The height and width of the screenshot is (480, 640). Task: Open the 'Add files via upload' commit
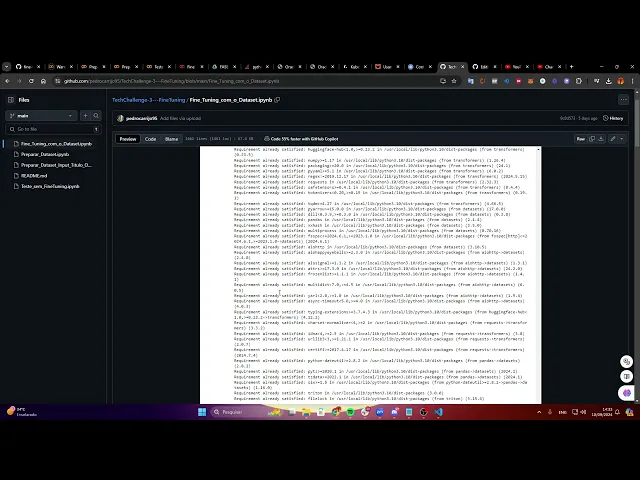click(180, 118)
